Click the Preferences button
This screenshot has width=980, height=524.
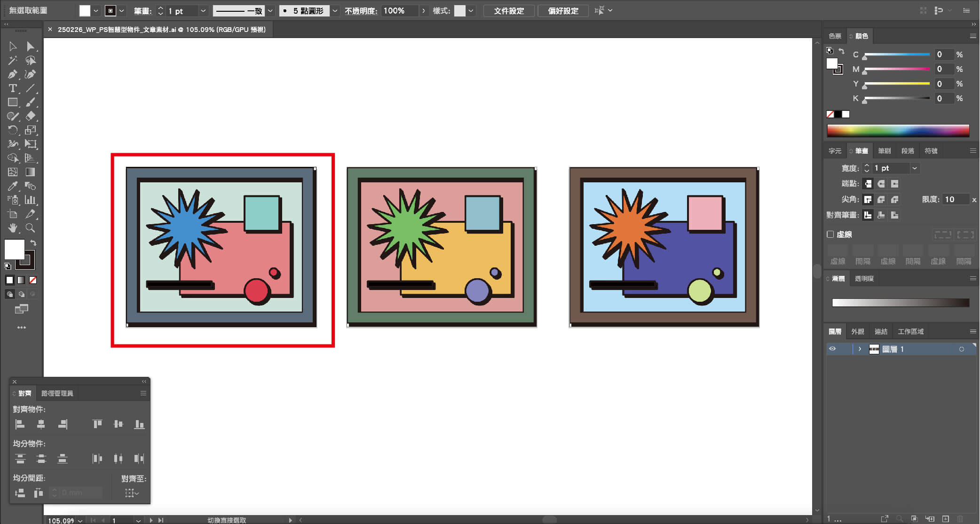tap(563, 11)
